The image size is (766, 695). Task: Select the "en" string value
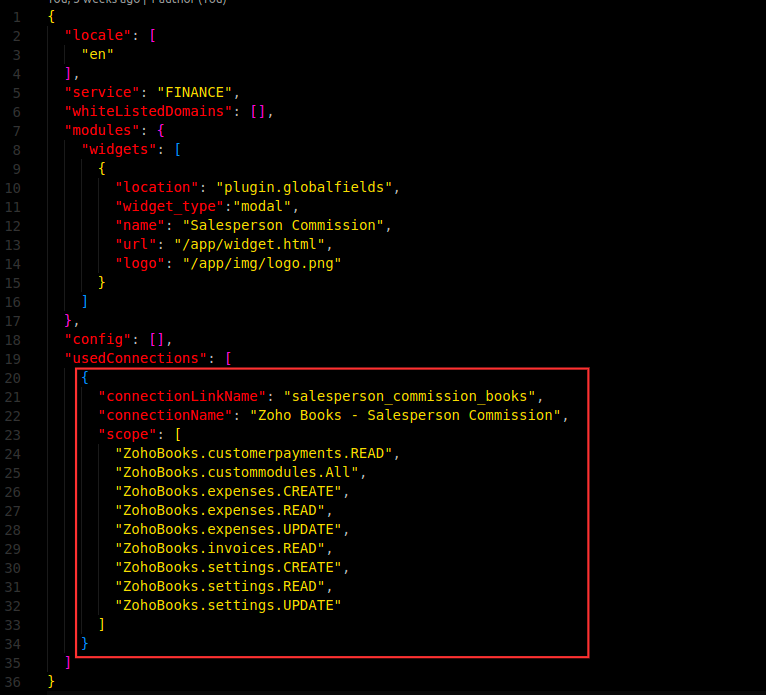[x=98, y=54]
